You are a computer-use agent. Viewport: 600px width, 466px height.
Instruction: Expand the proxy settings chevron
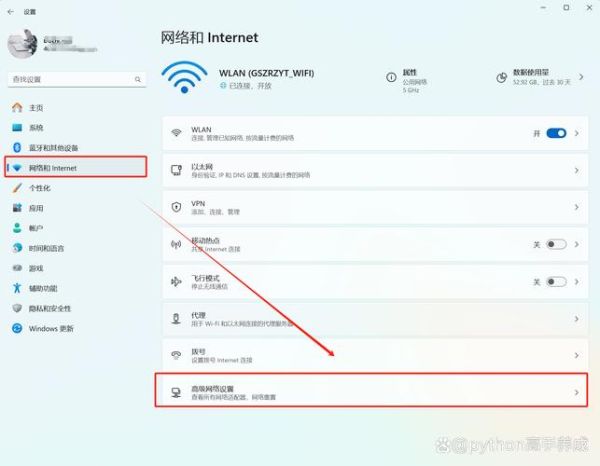(x=577, y=318)
